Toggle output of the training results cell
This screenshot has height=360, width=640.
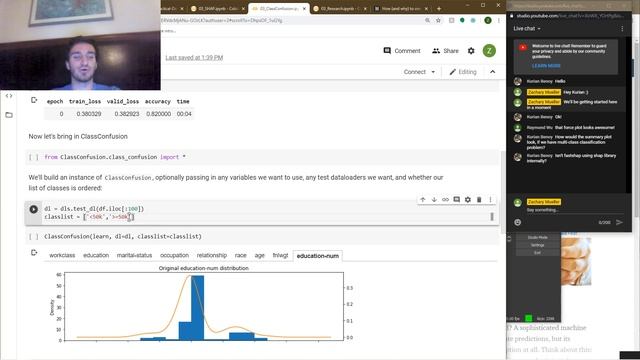34,100
